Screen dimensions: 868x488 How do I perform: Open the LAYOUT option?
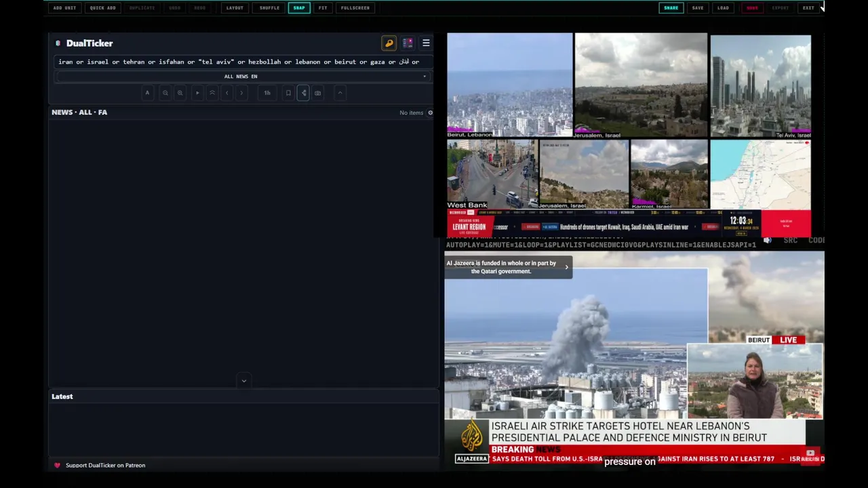[235, 8]
